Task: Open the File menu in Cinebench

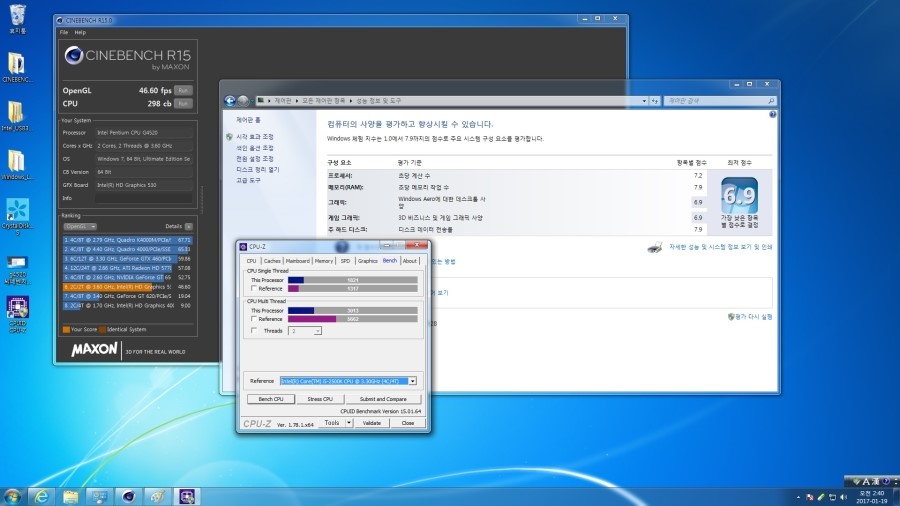Action: point(64,32)
